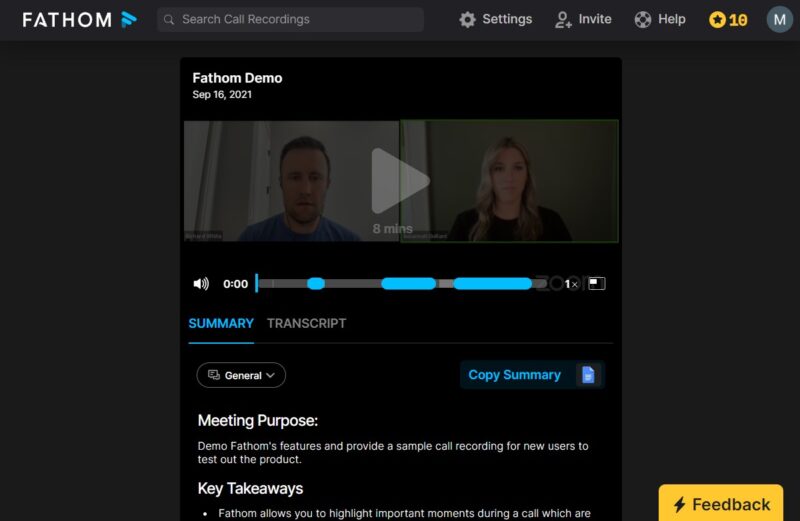Click the Google Docs export icon
The image size is (800, 521).
pyautogui.click(x=588, y=375)
